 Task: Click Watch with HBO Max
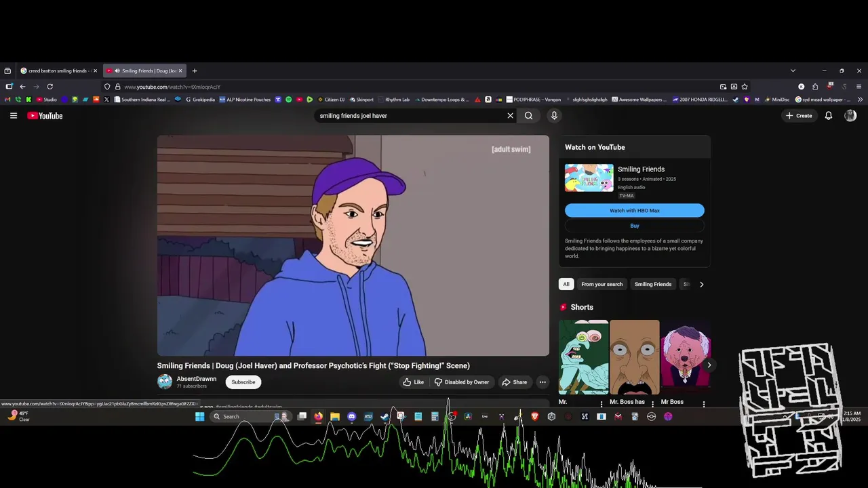tap(635, 211)
